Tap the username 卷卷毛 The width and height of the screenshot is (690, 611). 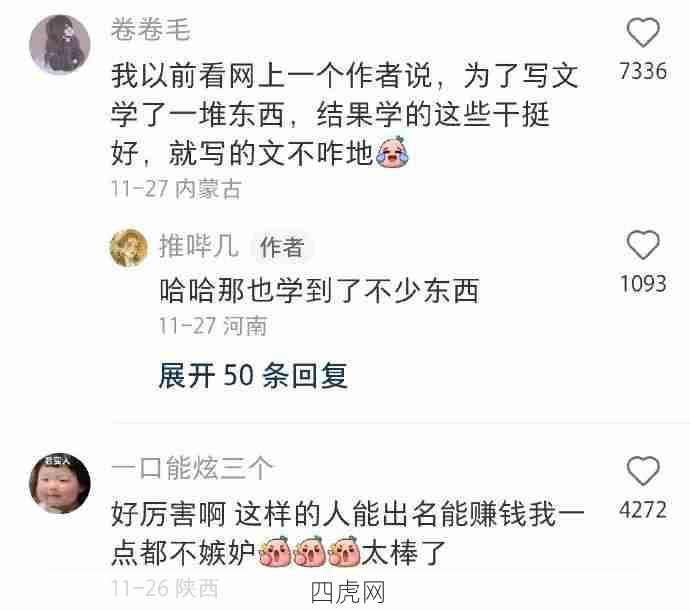(150, 29)
